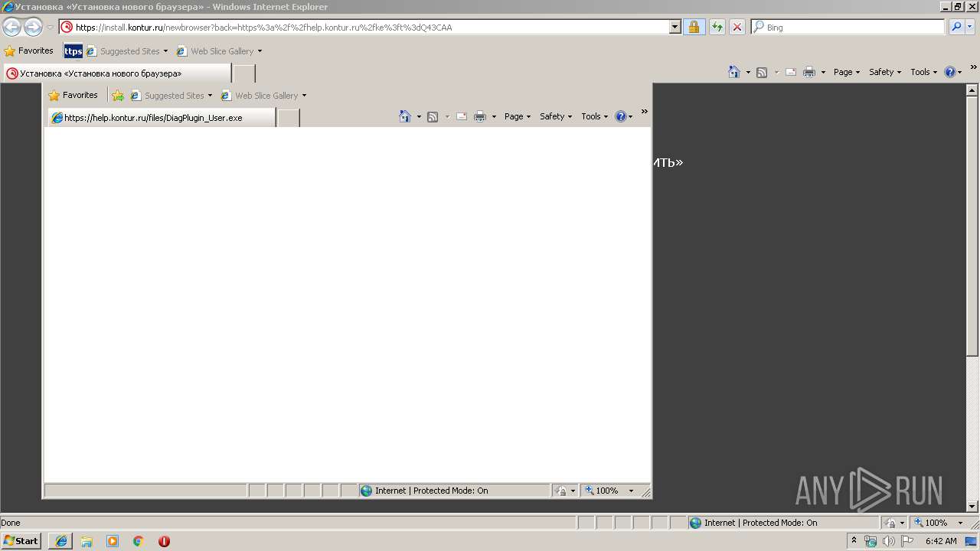This screenshot has height=551, width=980.
Task: Click the outer status bar padlock privacy icon
Action: [x=890, y=523]
